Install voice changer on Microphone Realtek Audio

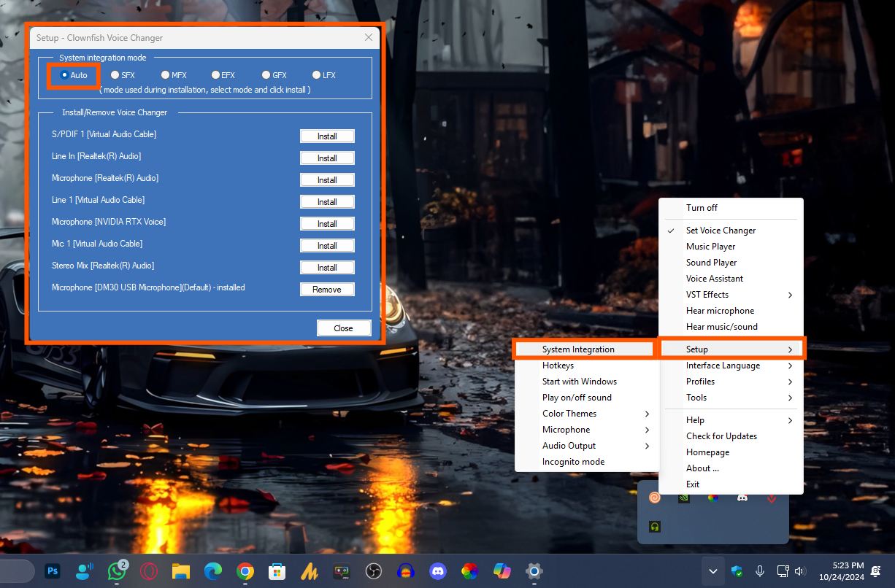(x=327, y=180)
